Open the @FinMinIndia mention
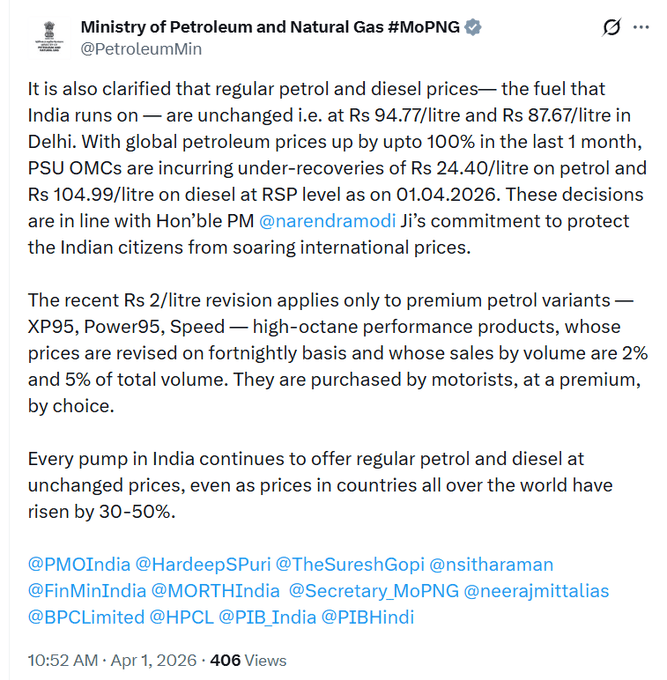This screenshot has height=680, width=667. click(x=87, y=591)
